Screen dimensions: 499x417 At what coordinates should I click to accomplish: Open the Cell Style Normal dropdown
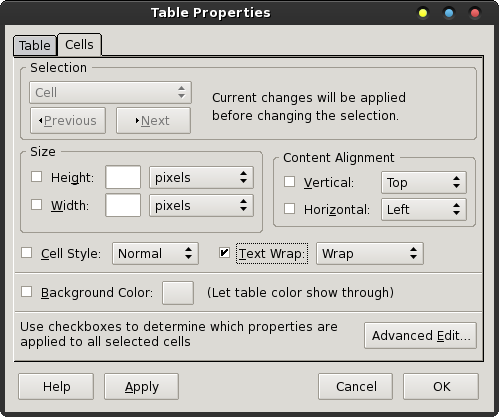pyautogui.click(x=155, y=253)
